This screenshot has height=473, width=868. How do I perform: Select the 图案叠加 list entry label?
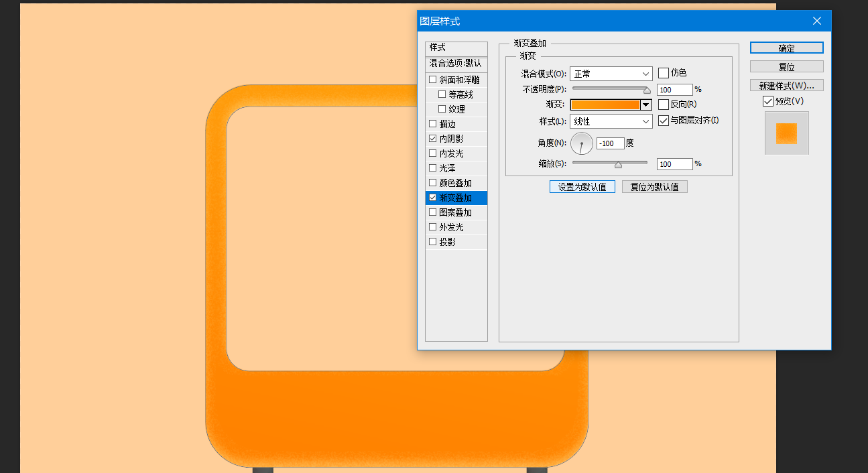tap(456, 212)
